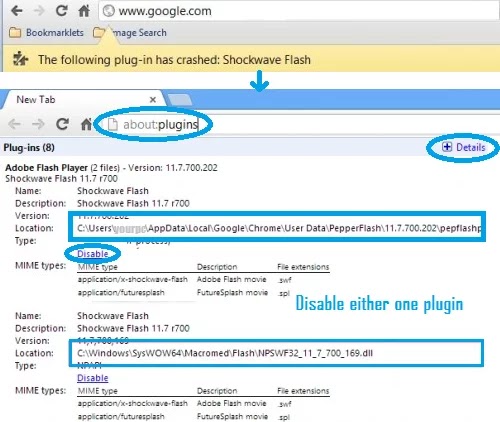Open the Image Search bookmark folder
This screenshot has width=500, height=422.
[x=130, y=33]
